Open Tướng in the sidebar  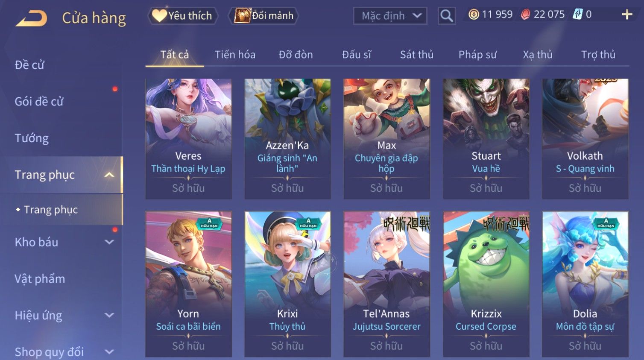(x=32, y=138)
